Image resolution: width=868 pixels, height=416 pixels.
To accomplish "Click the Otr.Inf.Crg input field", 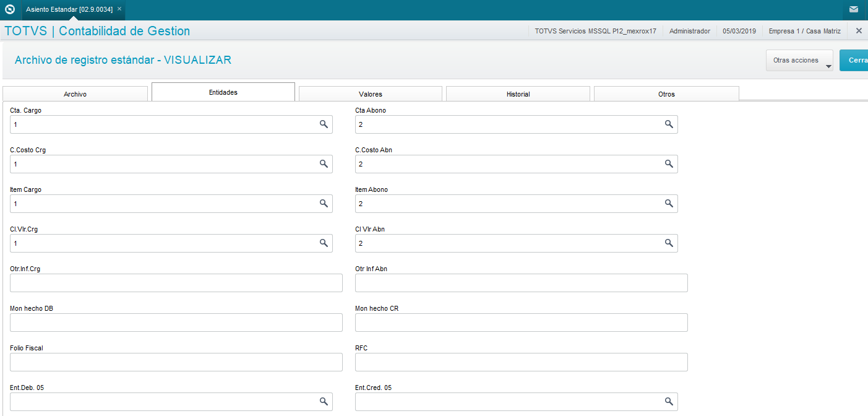I will [176, 283].
